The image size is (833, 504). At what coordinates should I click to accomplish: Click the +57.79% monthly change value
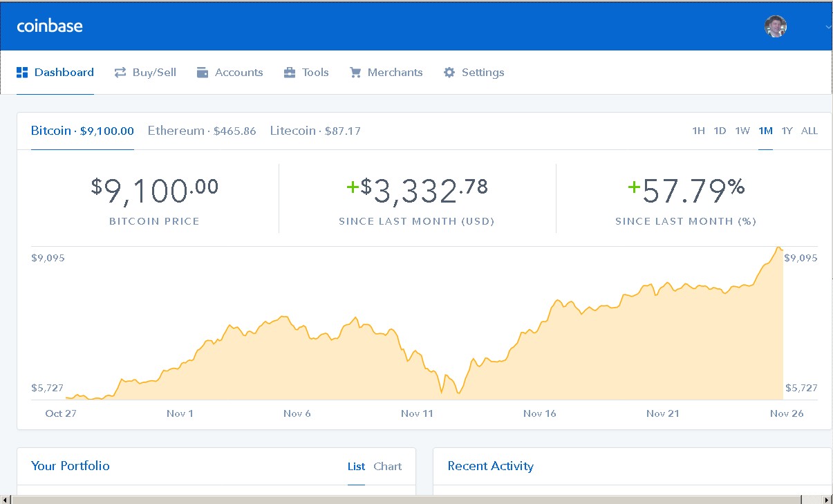pos(686,189)
